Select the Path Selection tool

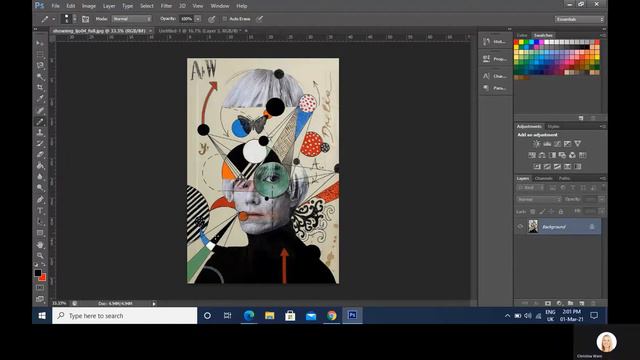tap(40, 222)
